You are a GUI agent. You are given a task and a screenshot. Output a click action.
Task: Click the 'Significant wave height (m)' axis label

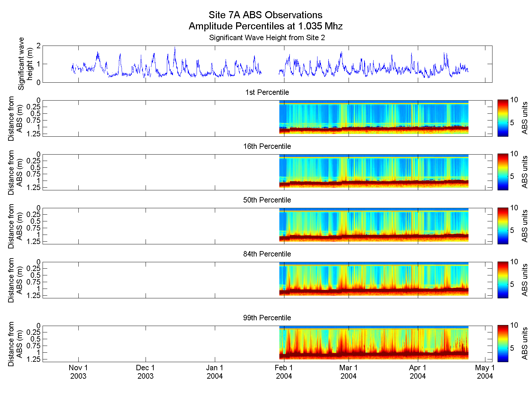(x=26, y=64)
